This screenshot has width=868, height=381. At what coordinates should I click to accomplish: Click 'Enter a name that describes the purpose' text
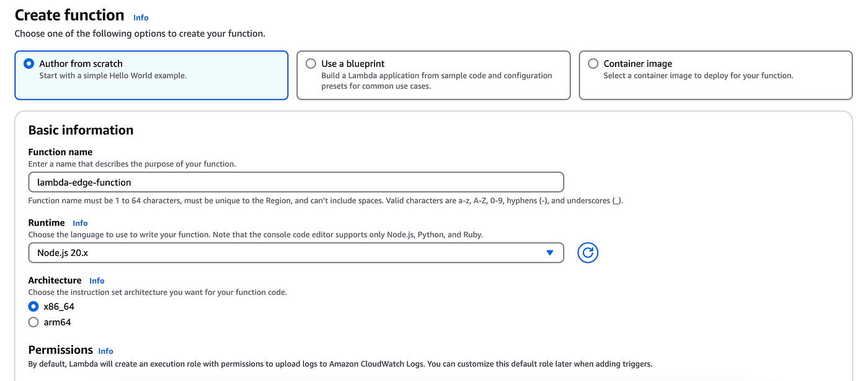point(132,164)
